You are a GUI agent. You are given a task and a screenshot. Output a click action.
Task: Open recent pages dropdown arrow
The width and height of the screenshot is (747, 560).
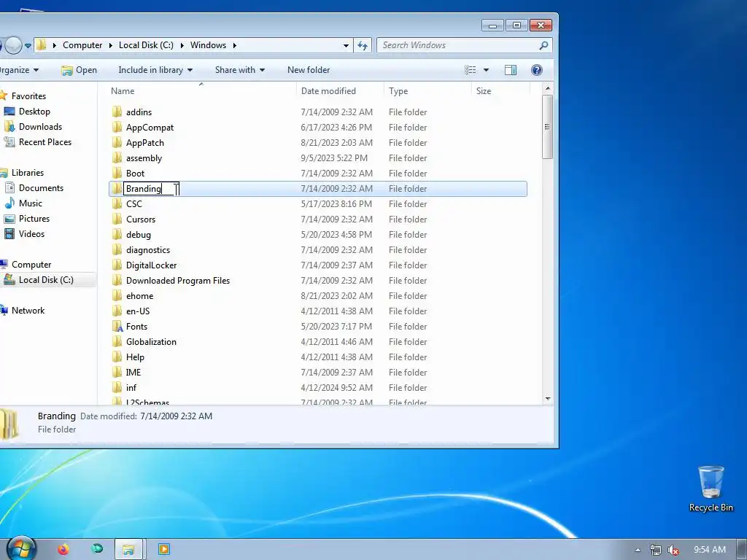(x=28, y=46)
